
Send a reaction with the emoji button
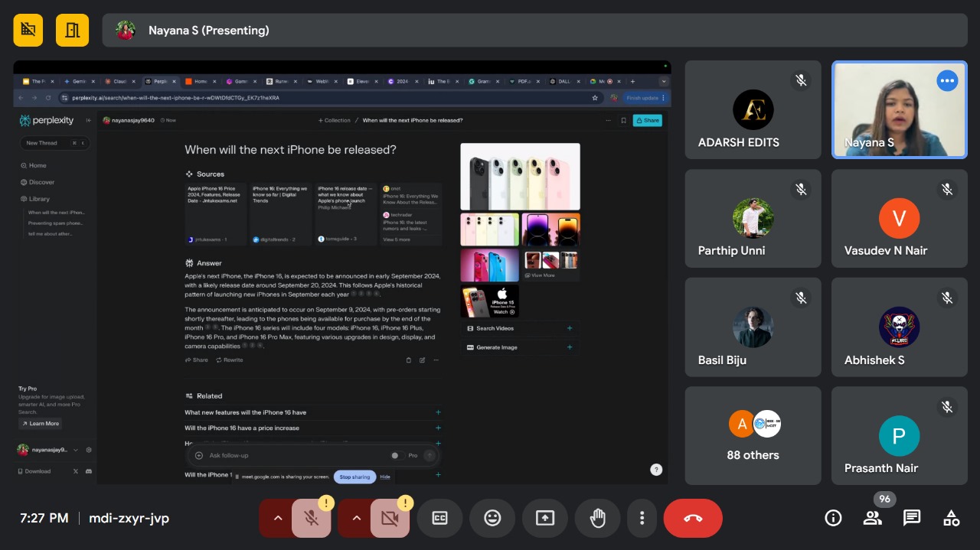tap(492, 518)
